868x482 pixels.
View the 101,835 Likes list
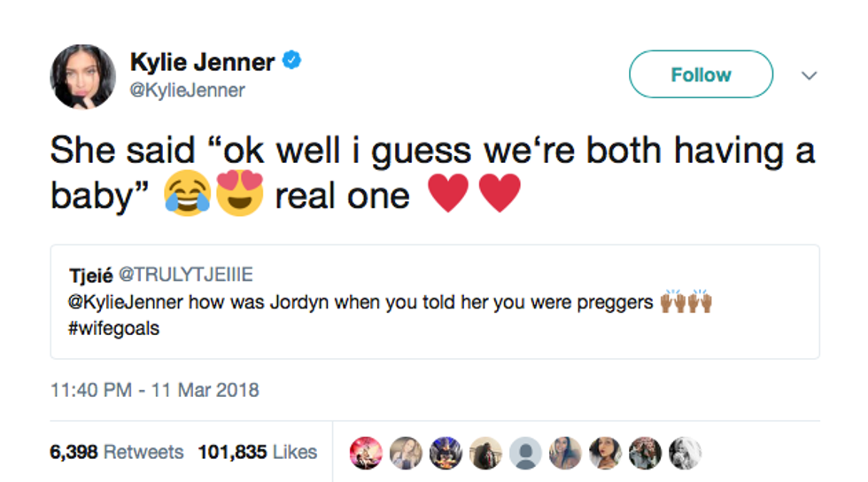coord(257,452)
